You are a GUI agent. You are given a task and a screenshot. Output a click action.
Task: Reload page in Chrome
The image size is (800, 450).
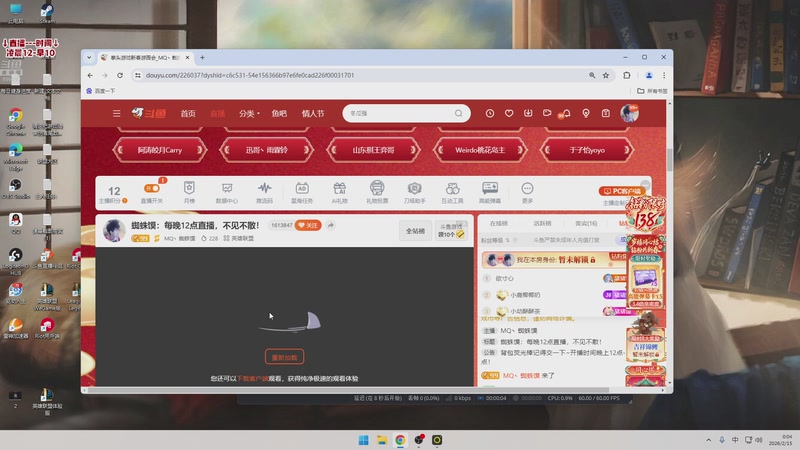pyautogui.click(x=120, y=75)
